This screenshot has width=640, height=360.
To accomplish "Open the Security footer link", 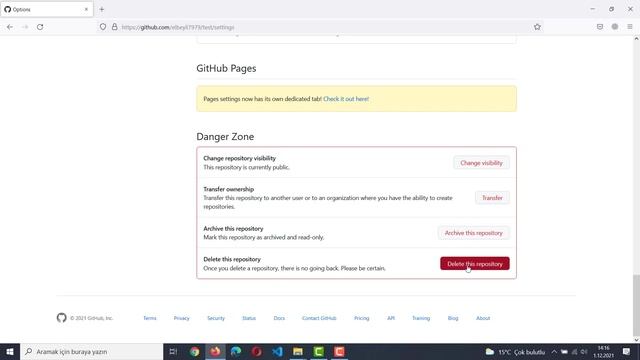I will pyautogui.click(x=216, y=318).
